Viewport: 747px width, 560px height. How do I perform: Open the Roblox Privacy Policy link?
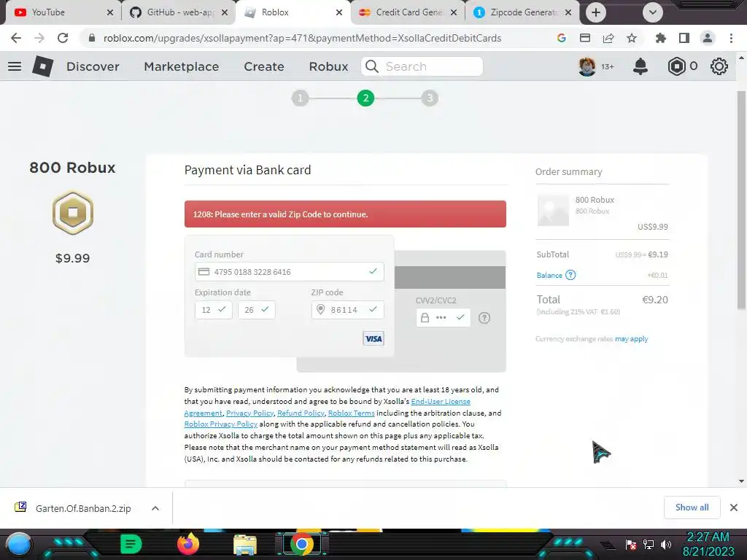pyautogui.click(x=220, y=424)
